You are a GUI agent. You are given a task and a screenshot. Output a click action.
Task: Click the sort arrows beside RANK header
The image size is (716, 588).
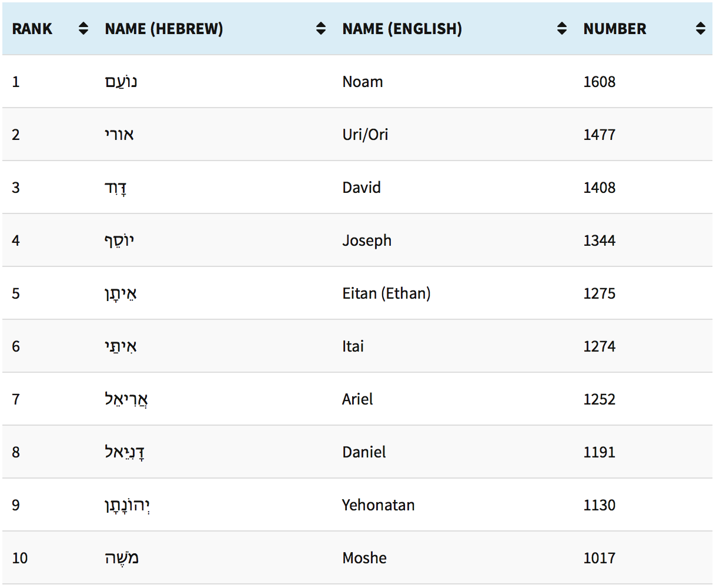83,28
